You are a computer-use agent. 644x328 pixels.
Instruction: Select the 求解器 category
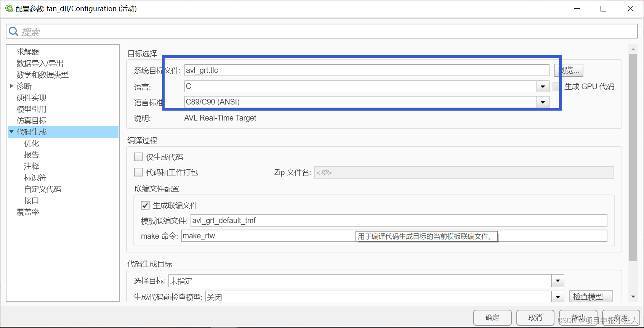(28, 52)
